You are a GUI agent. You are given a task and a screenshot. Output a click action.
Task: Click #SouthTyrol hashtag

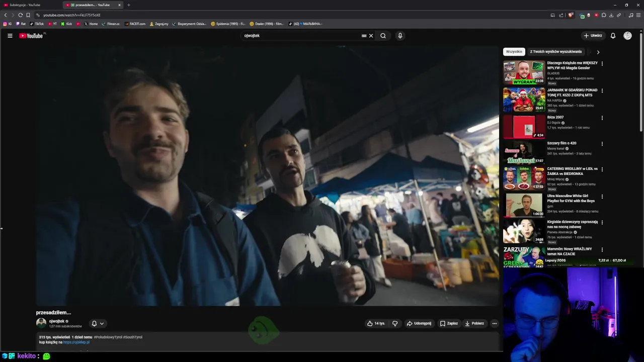tap(133, 337)
